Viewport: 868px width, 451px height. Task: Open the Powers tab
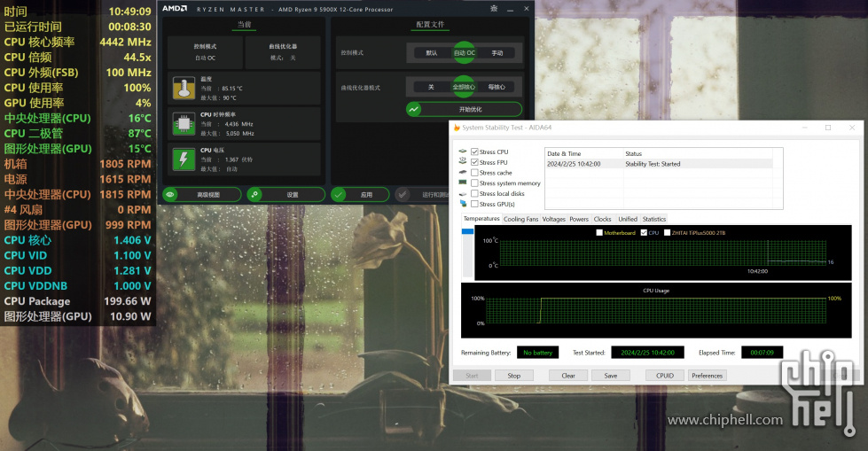pyautogui.click(x=579, y=219)
